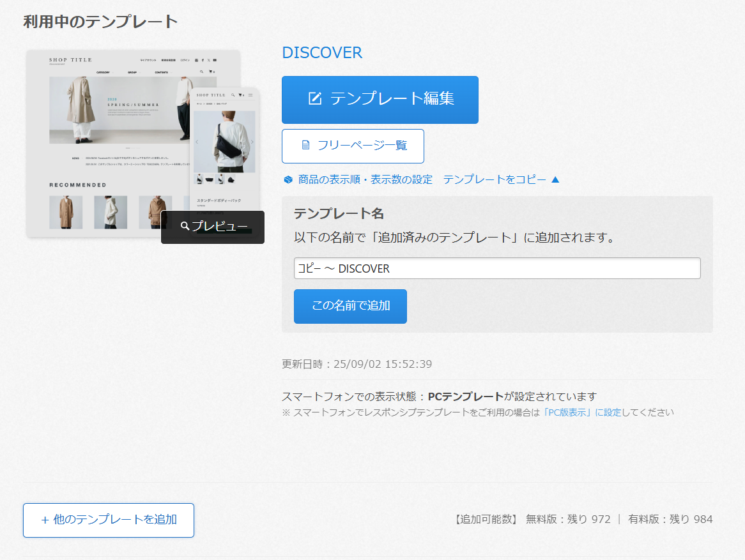Click the search icon in desktop preview header
The height and width of the screenshot is (560, 745).
coord(202,72)
